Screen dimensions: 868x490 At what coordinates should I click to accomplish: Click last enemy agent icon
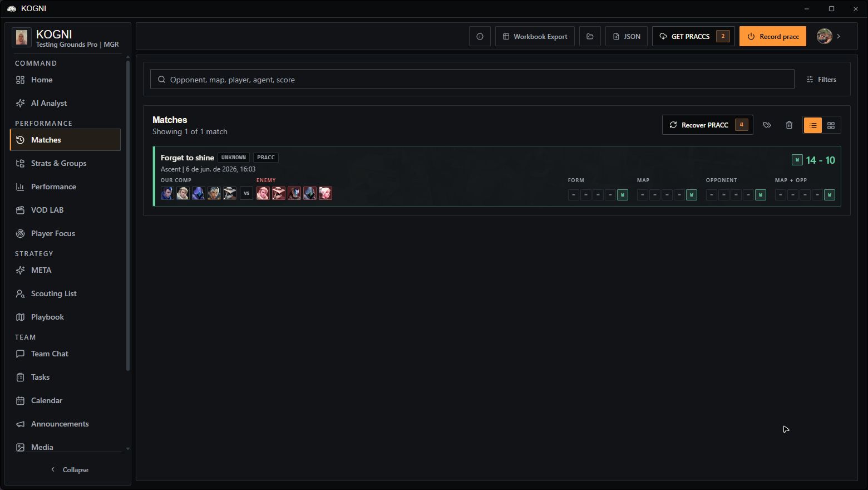[325, 193]
